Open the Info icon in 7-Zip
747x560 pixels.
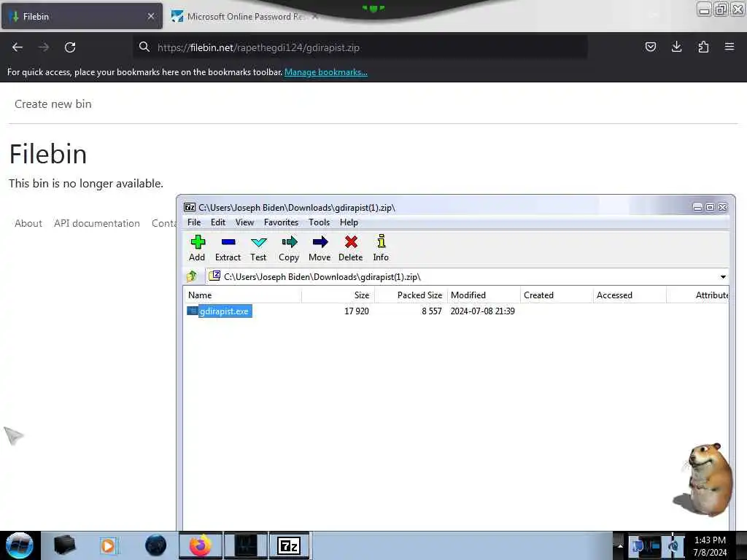tap(381, 241)
